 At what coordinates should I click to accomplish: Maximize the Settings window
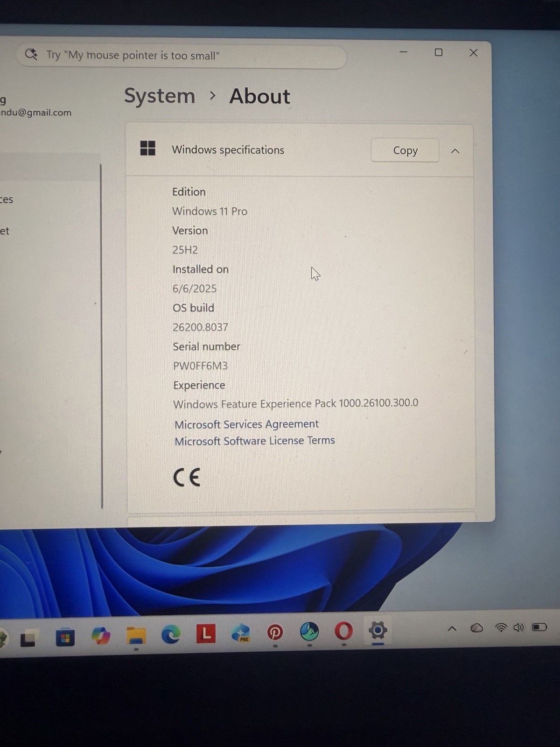(x=438, y=52)
